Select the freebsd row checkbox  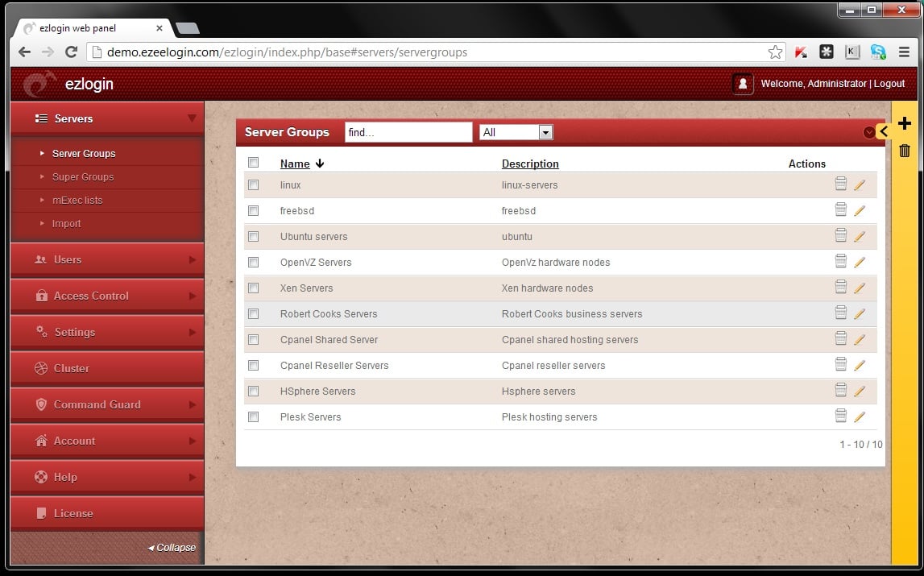pyautogui.click(x=254, y=210)
